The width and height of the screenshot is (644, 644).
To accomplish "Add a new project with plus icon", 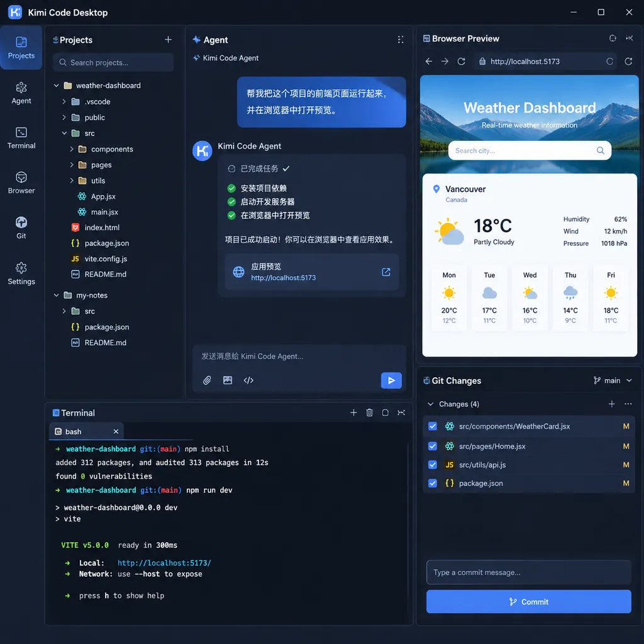I will point(168,40).
